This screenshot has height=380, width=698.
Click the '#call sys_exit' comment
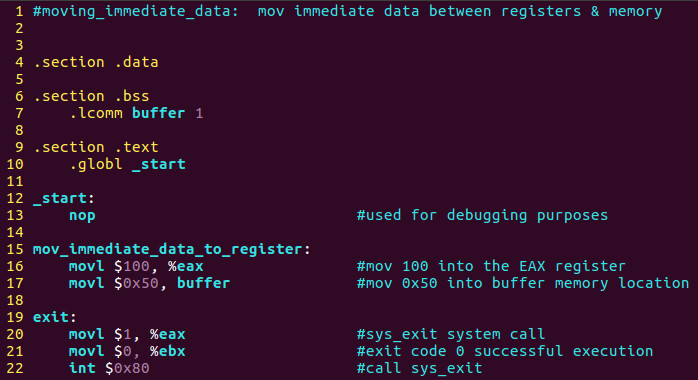tap(419, 368)
